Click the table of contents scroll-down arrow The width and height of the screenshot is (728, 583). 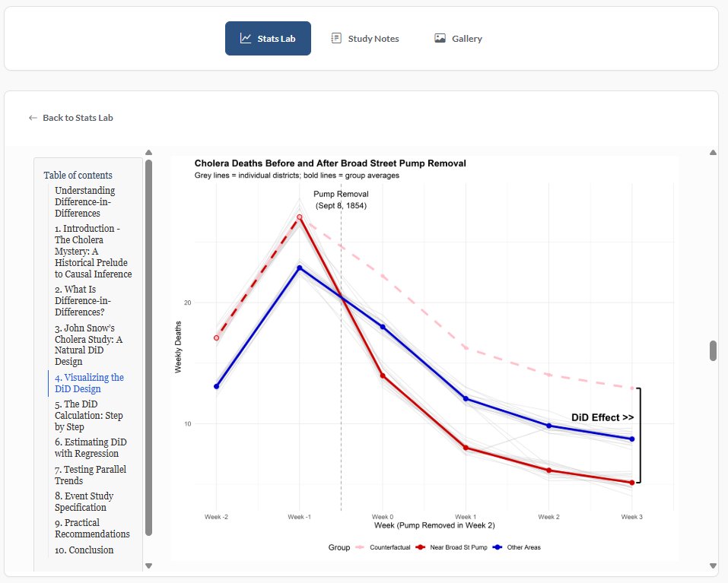coord(148,566)
